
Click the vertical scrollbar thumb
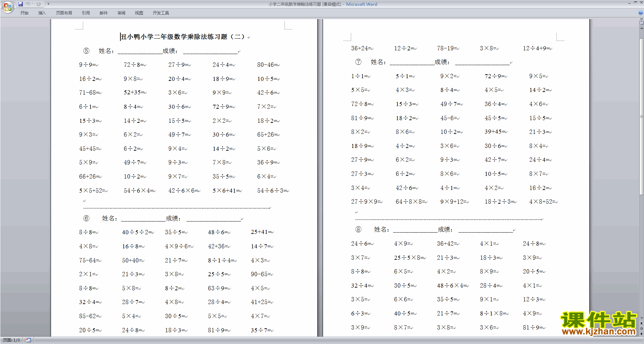[641, 116]
